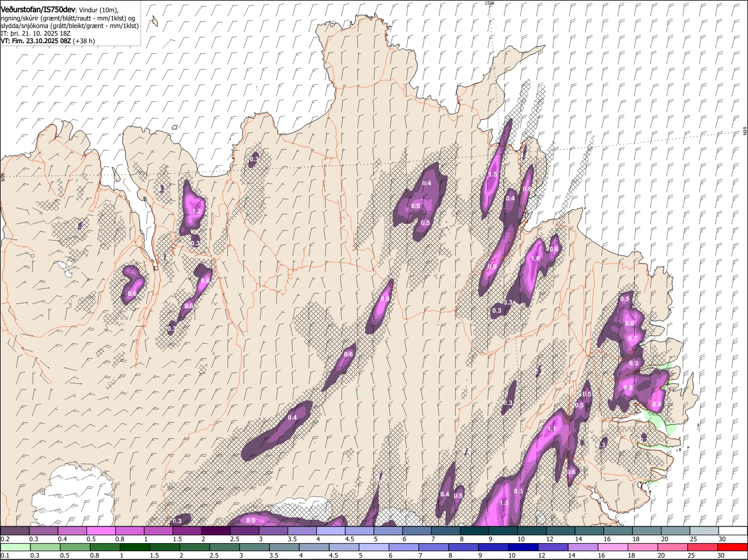Viewport: 748px width, 560px height.
Task: Select the pale green swatch from 0.1 to 0.3
Action: [x=15, y=547]
